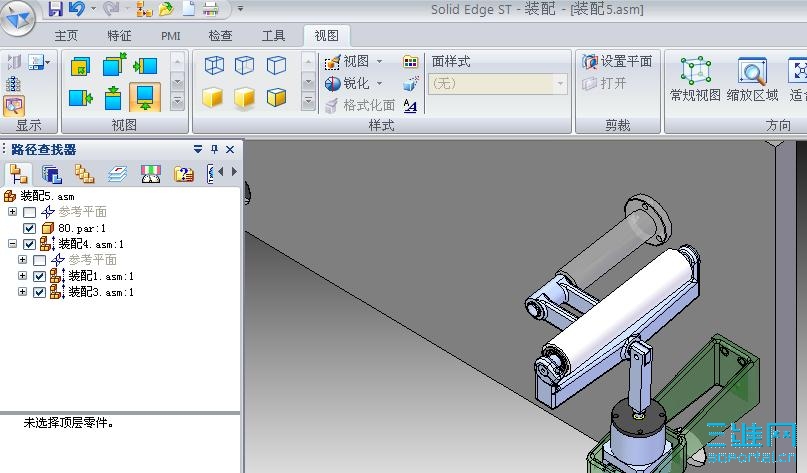Open the 路径查找器 panel options arrow
This screenshot has width=807, height=473.
tap(198, 149)
